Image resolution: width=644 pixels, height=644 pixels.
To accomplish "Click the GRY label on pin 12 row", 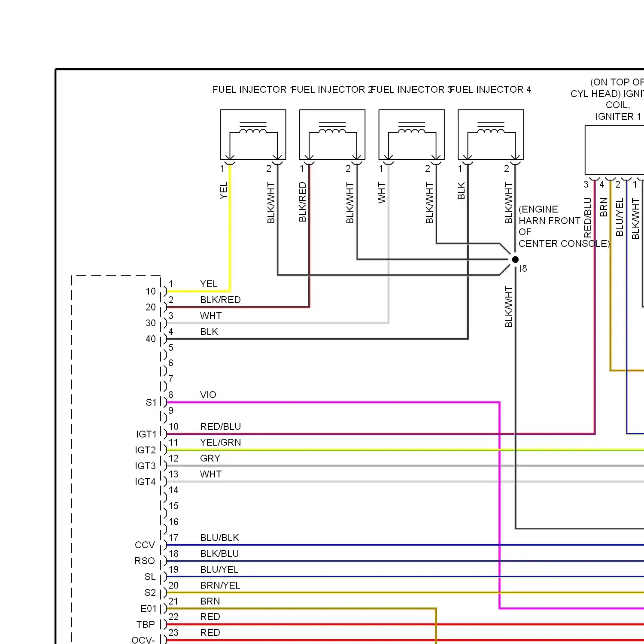I will coord(210,458).
